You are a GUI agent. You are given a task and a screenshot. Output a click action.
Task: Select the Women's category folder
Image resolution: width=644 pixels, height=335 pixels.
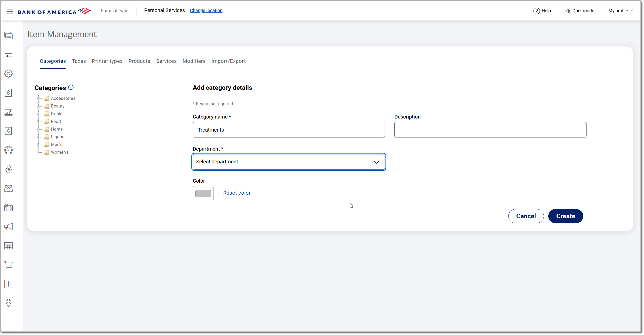pos(60,152)
